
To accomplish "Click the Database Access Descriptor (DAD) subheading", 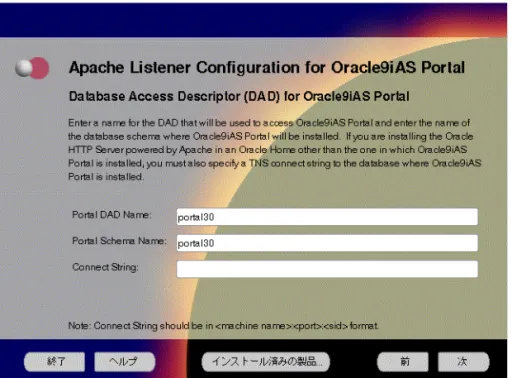I will tap(239, 96).
